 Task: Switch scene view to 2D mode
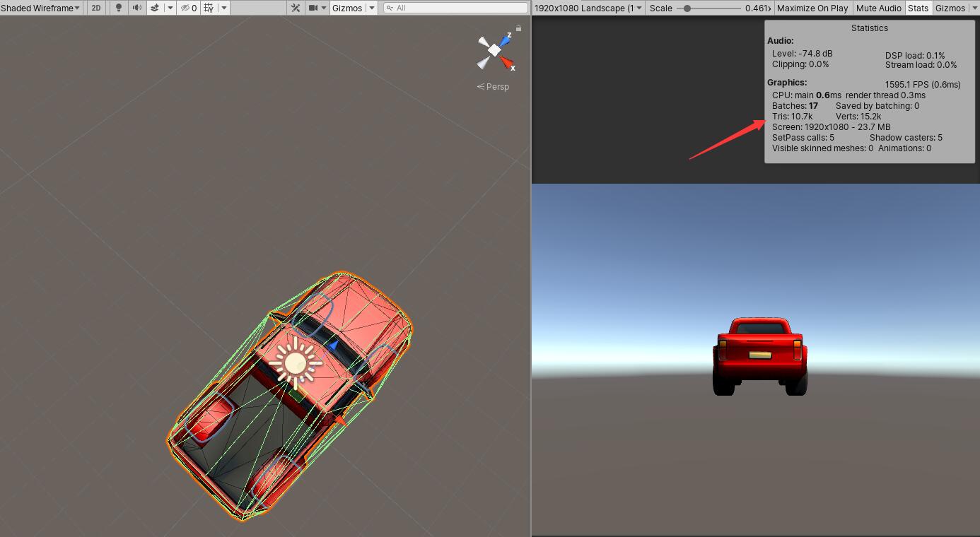95,8
